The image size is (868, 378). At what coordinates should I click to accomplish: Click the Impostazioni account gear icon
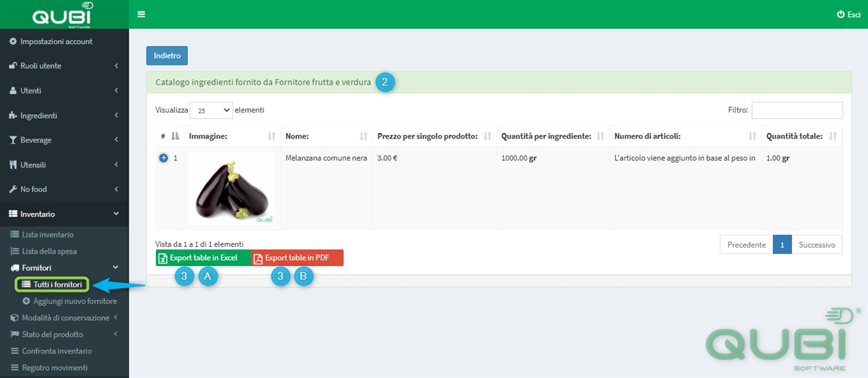click(13, 41)
